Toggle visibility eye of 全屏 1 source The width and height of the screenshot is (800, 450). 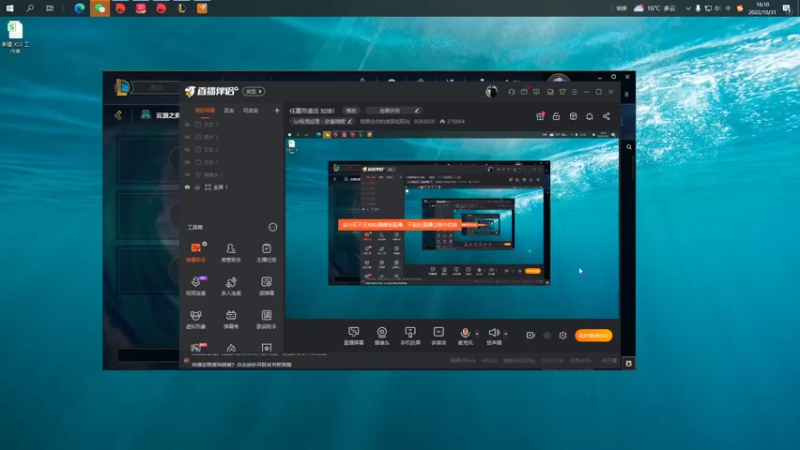(187, 187)
